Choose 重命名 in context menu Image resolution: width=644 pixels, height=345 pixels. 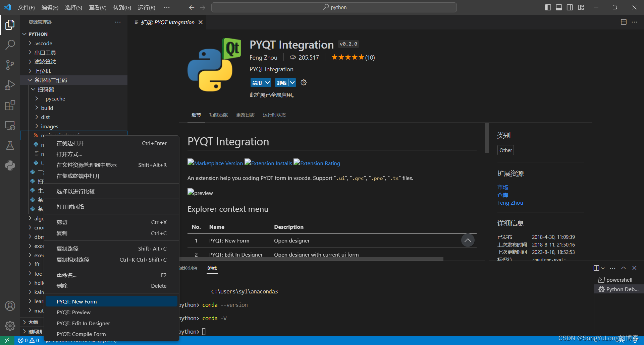pos(111,275)
